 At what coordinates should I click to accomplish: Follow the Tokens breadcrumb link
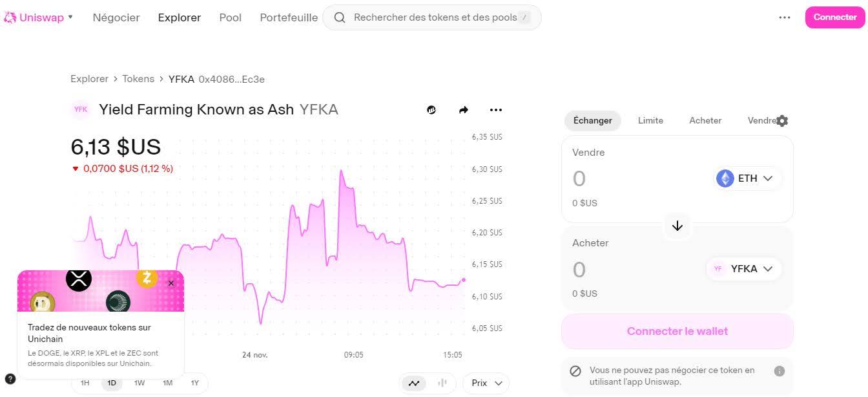tap(138, 79)
